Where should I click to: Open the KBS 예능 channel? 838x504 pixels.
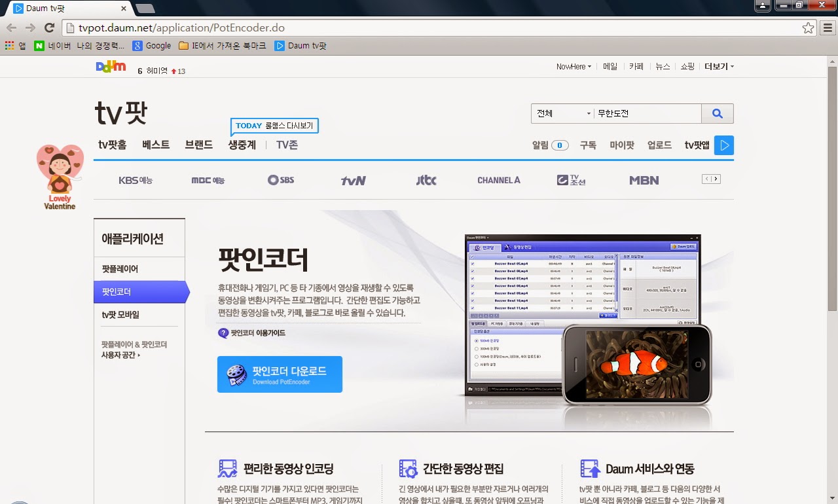coord(136,180)
